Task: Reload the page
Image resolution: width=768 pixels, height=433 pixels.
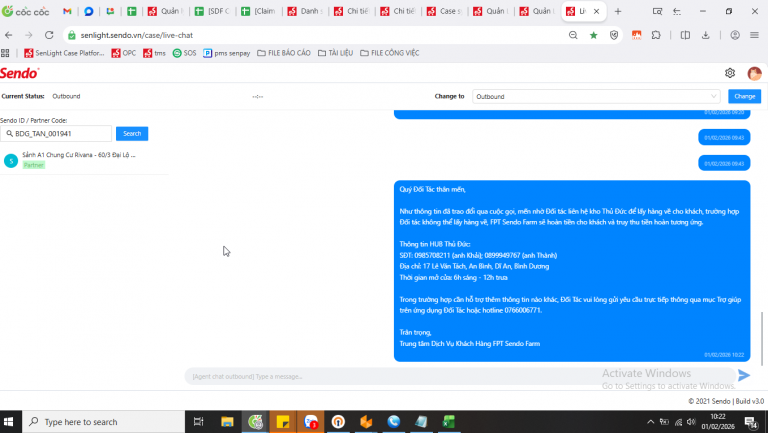Action: 49,35
